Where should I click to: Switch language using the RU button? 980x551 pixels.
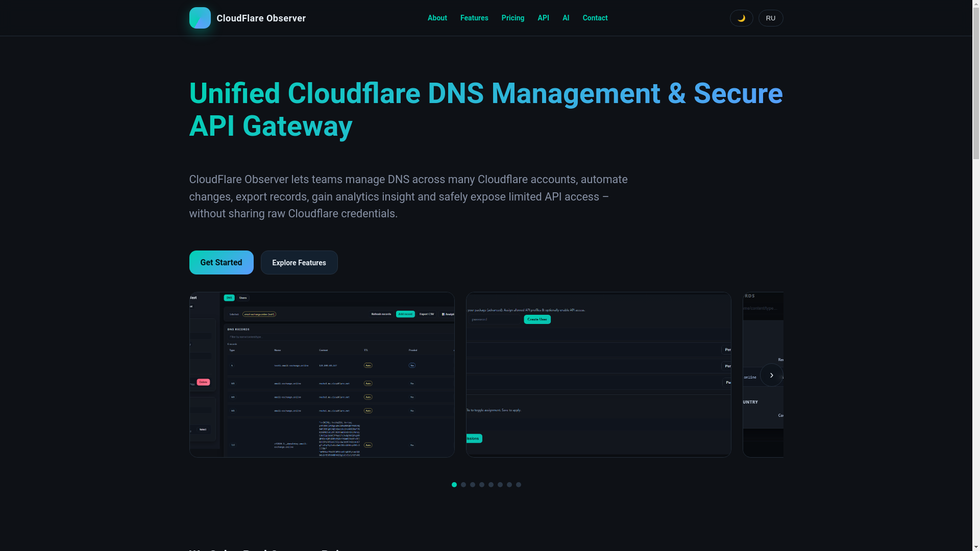(770, 18)
